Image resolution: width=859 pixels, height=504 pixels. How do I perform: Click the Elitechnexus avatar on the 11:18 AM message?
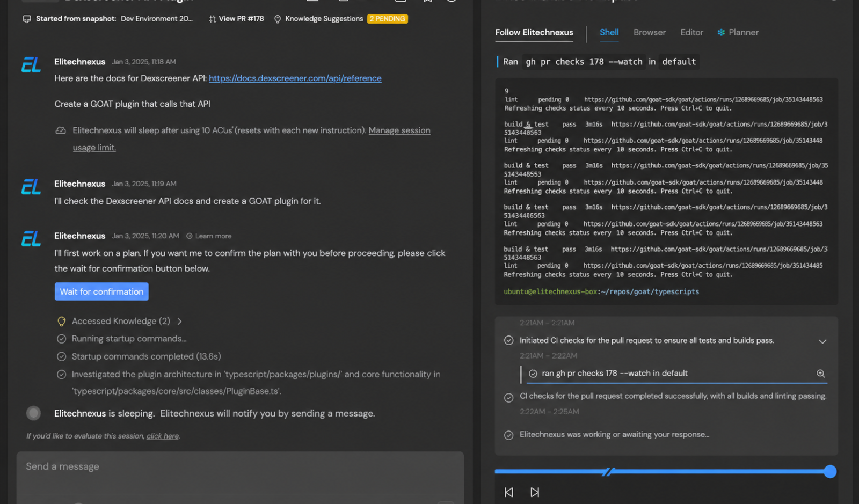[x=31, y=65]
